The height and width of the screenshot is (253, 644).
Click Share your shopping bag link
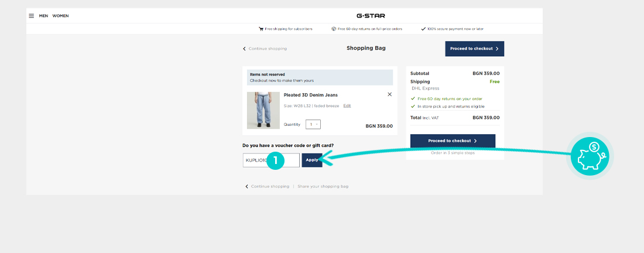coord(323,186)
